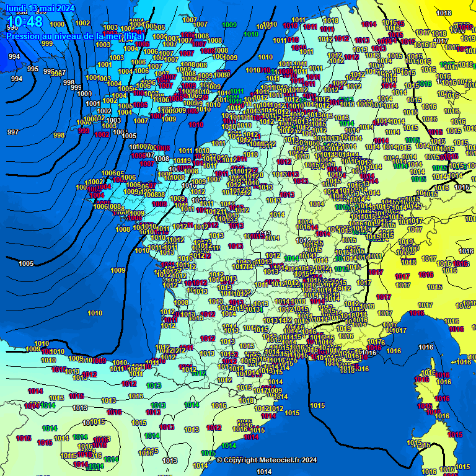Click the 1010 value over the Bay of Biscay
This screenshot has width=476, height=476.
(x=95, y=314)
